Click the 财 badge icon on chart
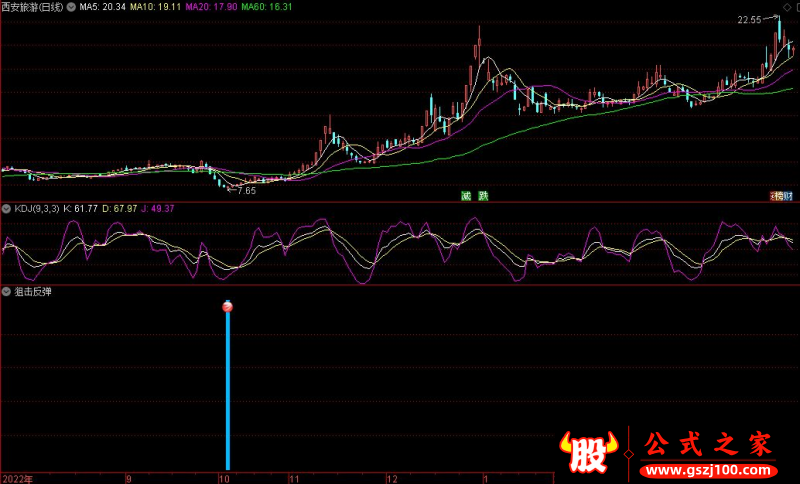Image resolution: width=800 pixels, height=484 pixels. (788, 195)
